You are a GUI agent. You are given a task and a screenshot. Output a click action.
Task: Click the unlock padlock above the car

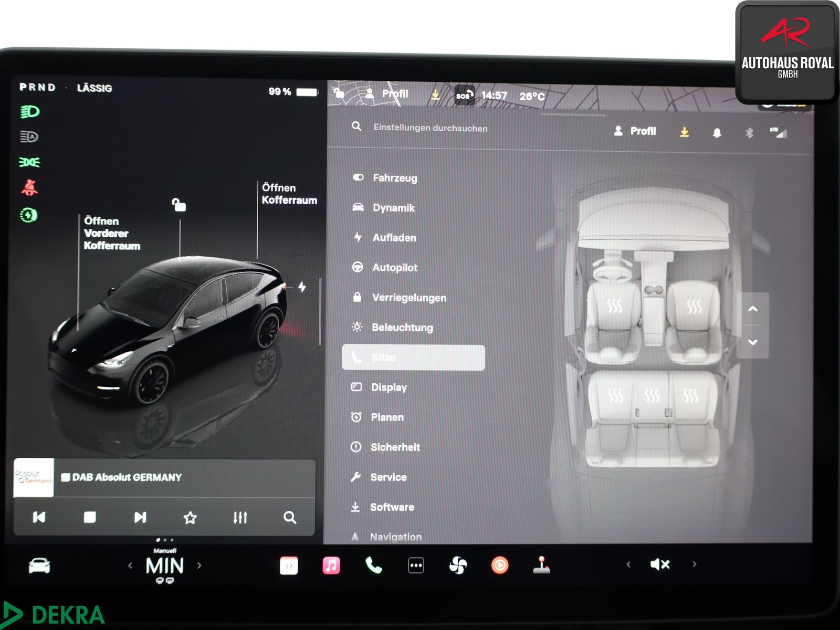point(179,205)
